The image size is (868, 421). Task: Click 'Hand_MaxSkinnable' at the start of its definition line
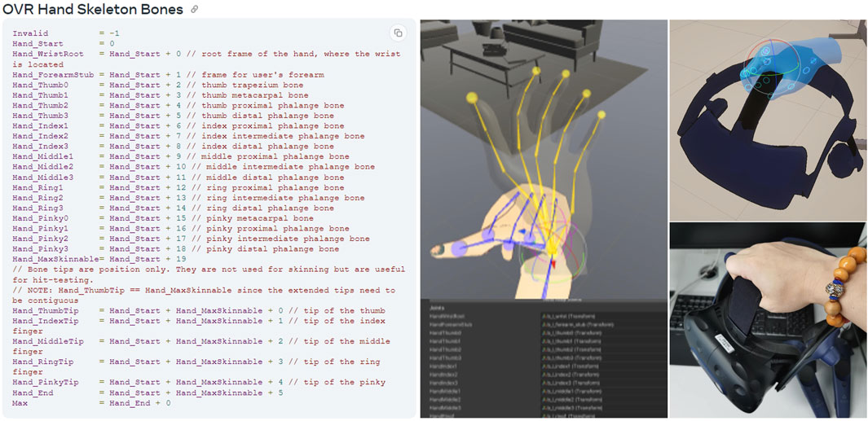[55, 260]
